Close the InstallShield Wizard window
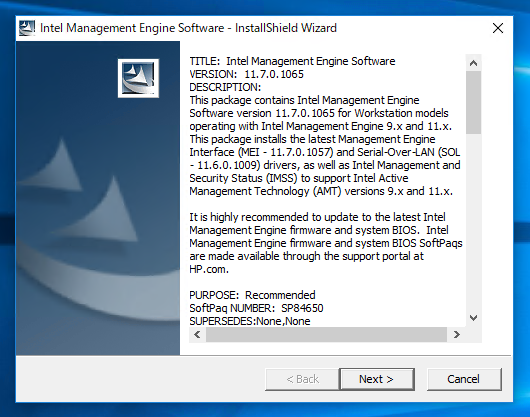 (498, 28)
